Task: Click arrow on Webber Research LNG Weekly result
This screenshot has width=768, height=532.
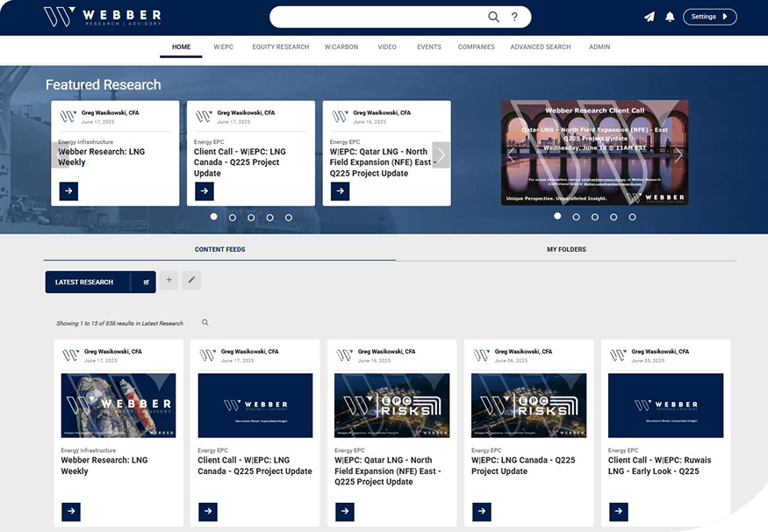Action: [x=71, y=512]
